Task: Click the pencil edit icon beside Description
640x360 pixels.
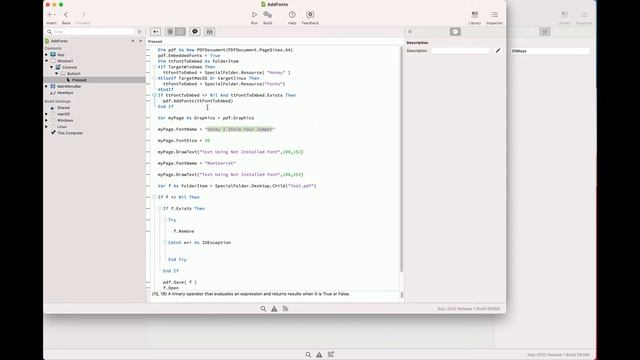Action: tap(498, 51)
